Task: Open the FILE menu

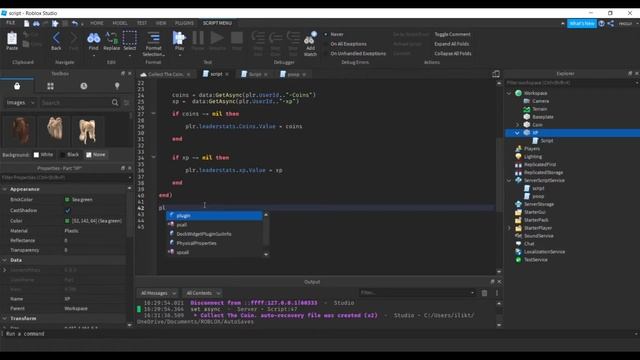Action: 11,23
